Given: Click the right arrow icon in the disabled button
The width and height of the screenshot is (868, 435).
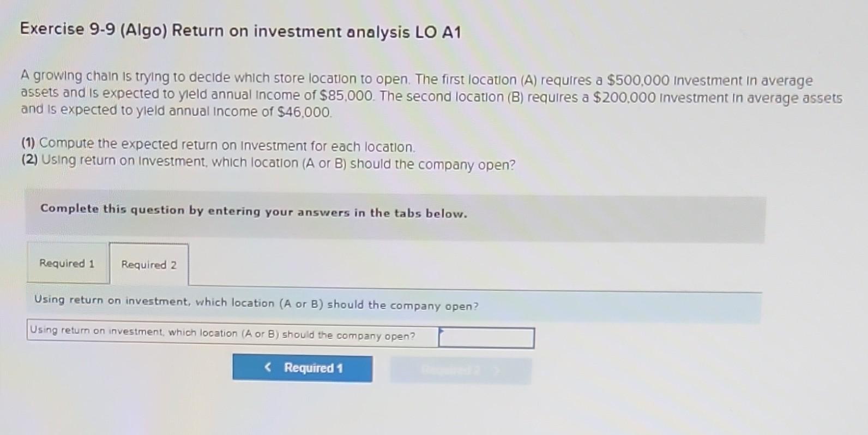Looking at the screenshot, I should 497,371.
